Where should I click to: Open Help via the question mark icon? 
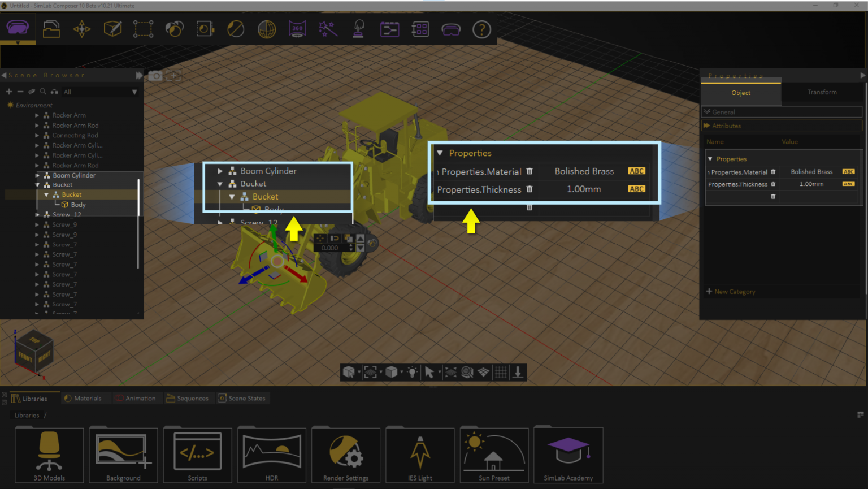[481, 29]
